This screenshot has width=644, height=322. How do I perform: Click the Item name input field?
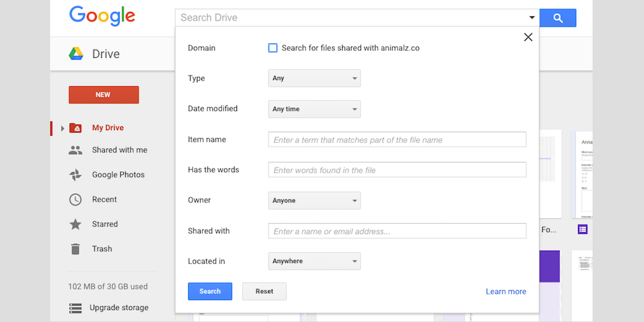click(x=397, y=140)
